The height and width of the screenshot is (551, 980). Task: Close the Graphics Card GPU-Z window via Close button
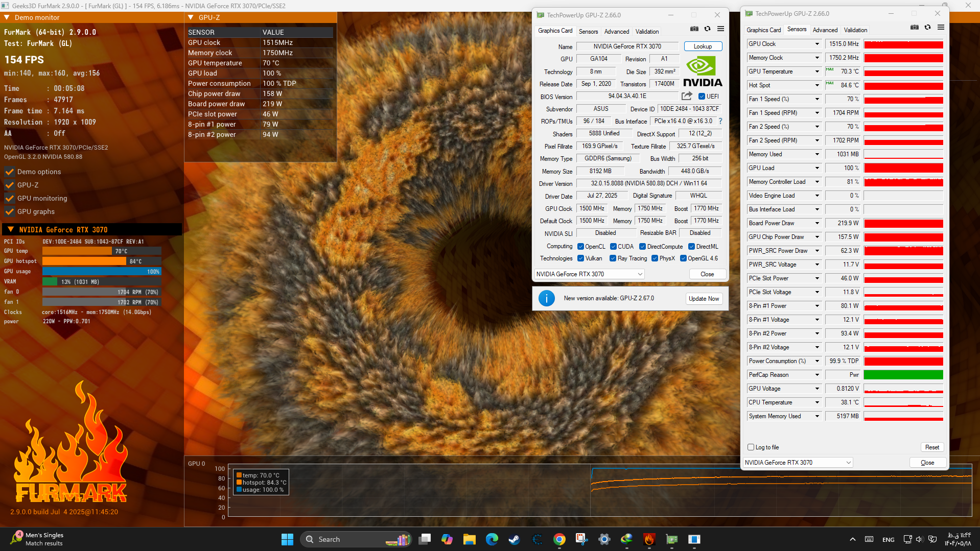click(x=707, y=274)
